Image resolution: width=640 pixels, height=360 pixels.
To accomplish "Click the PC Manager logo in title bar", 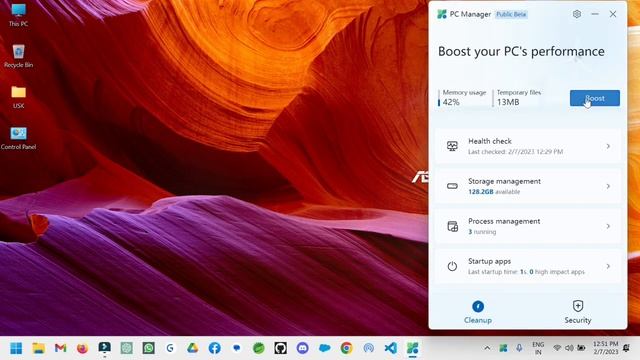I will click(x=442, y=14).
